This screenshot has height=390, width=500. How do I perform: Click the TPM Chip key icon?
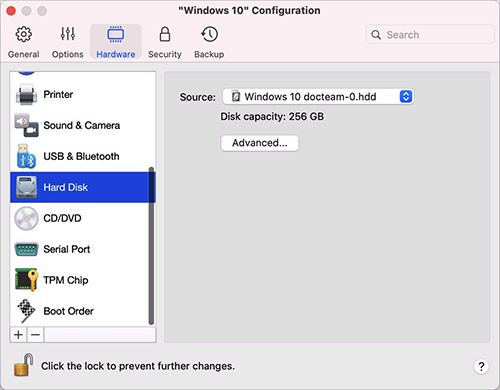click(26, 280)
